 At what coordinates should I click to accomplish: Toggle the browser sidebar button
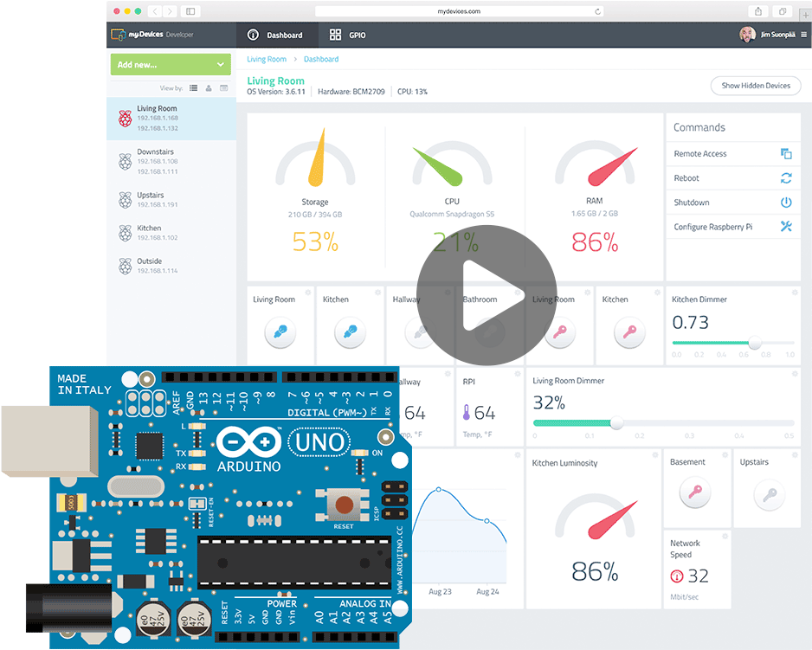point(190,11)
